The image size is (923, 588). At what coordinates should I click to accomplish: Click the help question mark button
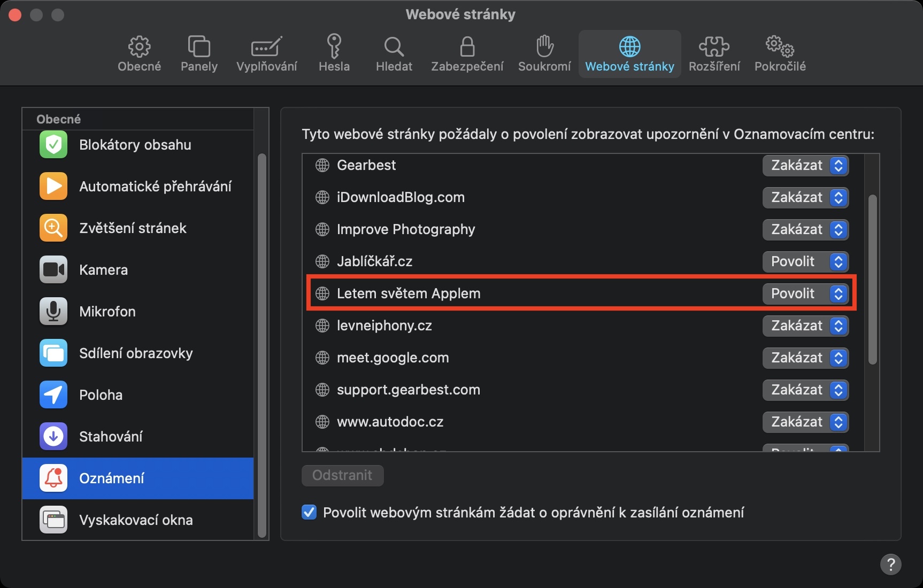point(890,564)
